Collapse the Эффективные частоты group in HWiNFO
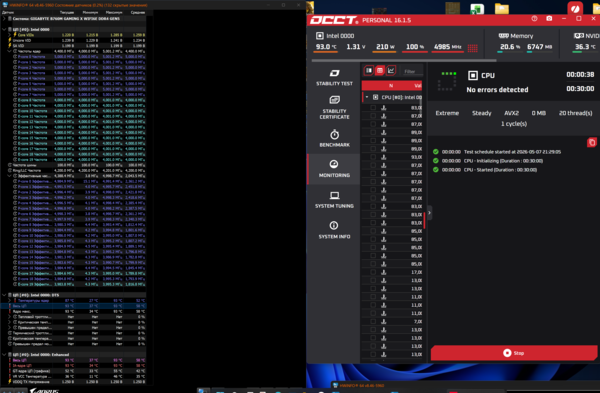 click(10, 176)
